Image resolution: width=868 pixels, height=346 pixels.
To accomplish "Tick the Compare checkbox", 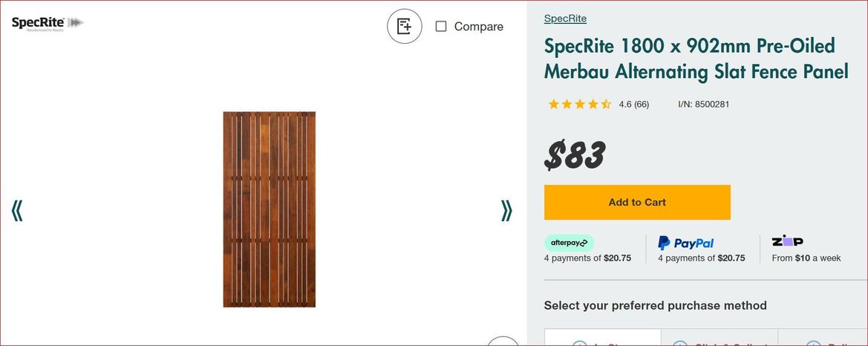I will [441, 27].
